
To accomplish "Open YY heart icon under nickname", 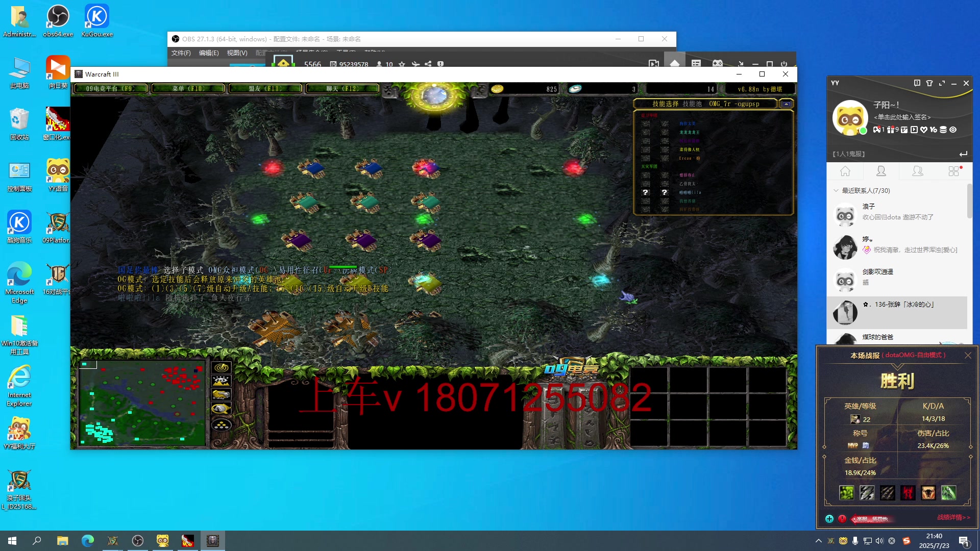I will (x=924, y=130).
